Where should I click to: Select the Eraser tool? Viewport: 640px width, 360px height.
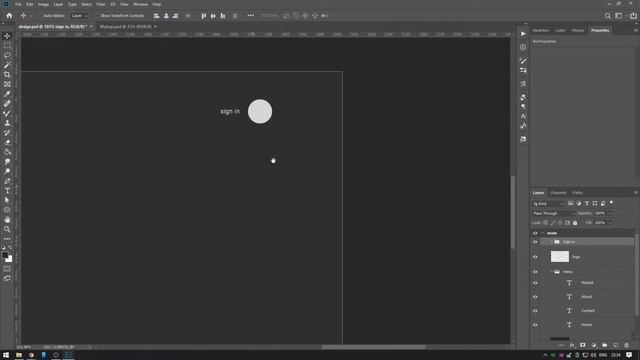7,142
